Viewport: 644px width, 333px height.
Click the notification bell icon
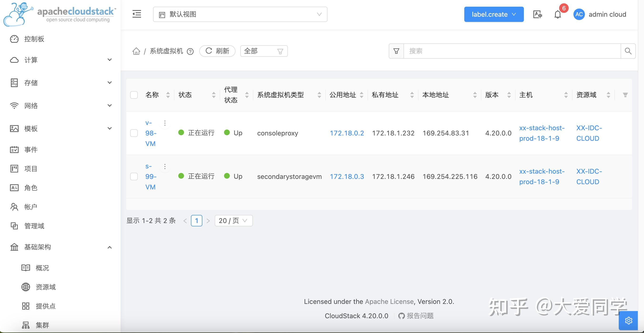(x=557, y=14)
